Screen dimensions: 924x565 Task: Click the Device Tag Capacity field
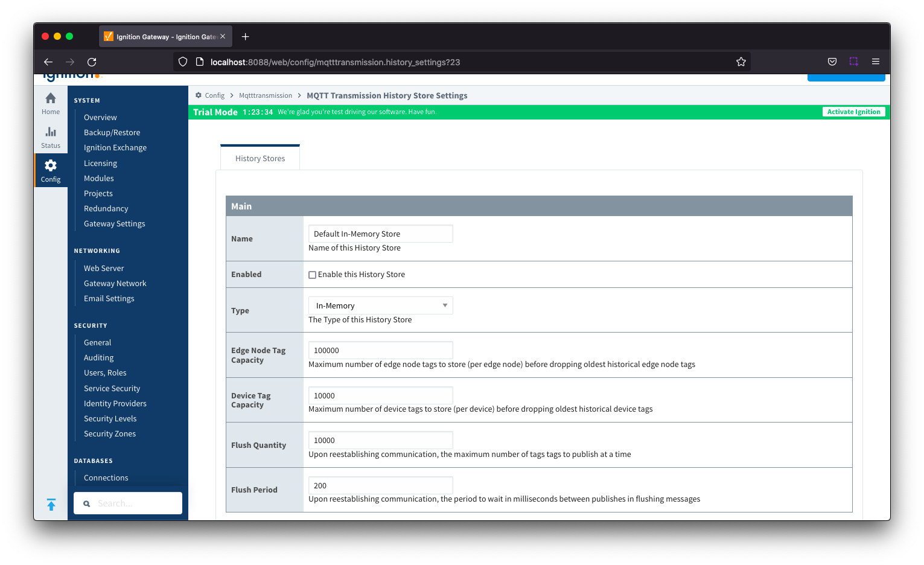click(381, 395)
